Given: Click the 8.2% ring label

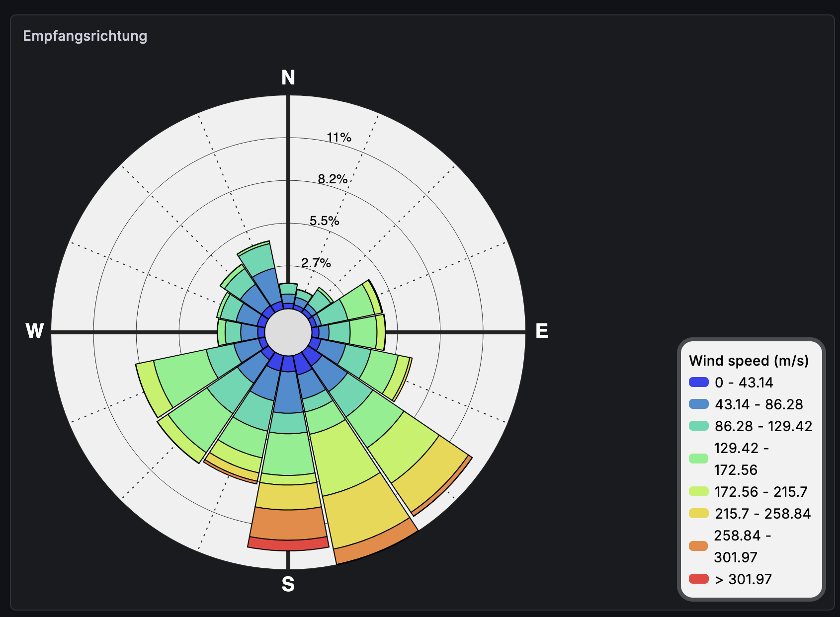Looking at the screenshot, I should point(333,179).
